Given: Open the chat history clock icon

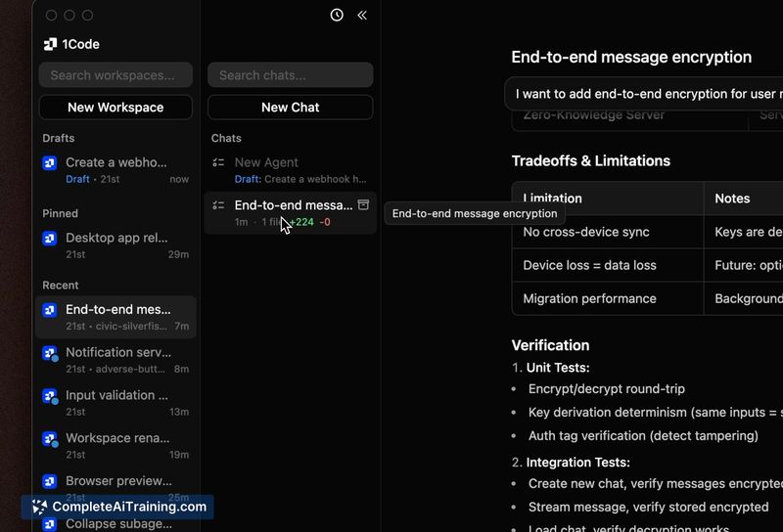Looking at the screenshot, I should pyautogui.click(x=337, y=16).
